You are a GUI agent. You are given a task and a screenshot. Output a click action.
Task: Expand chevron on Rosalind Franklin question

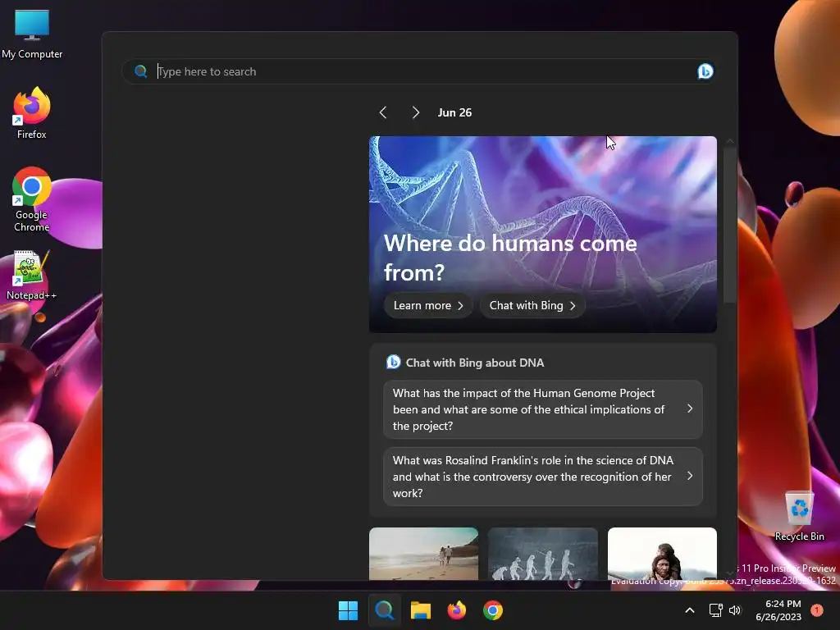(689, 476)
